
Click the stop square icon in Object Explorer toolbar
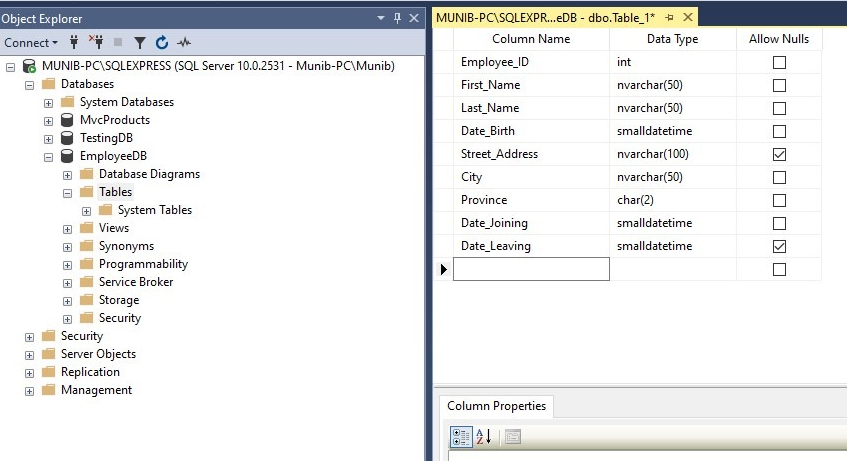tap(118, 42)
